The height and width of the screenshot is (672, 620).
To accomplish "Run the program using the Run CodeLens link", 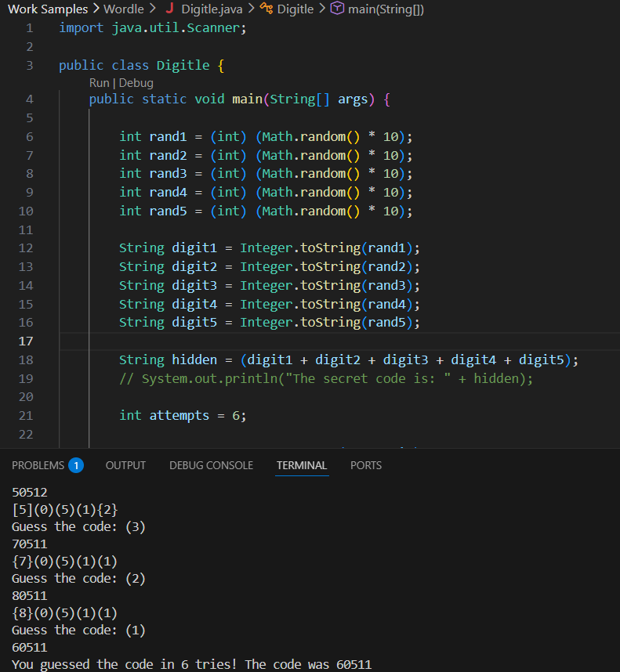I will pos(99,82).
